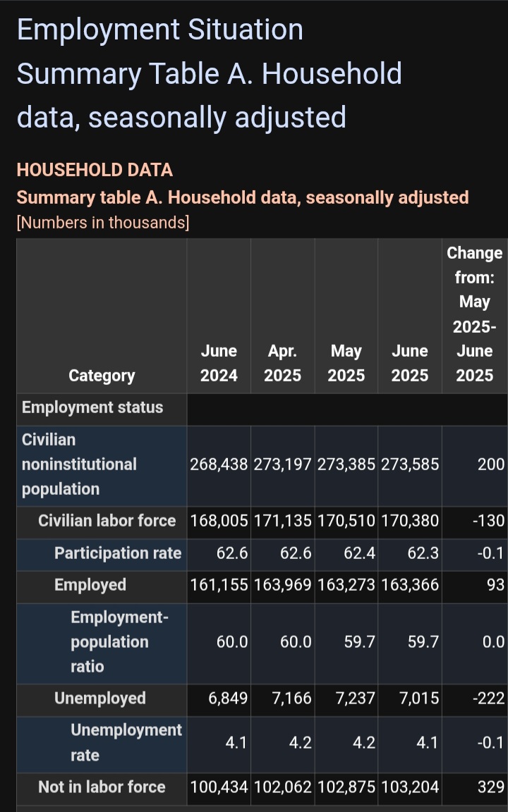Click the Employment status row label
This screenshot has height=812, width=508.
coord(92,407)
